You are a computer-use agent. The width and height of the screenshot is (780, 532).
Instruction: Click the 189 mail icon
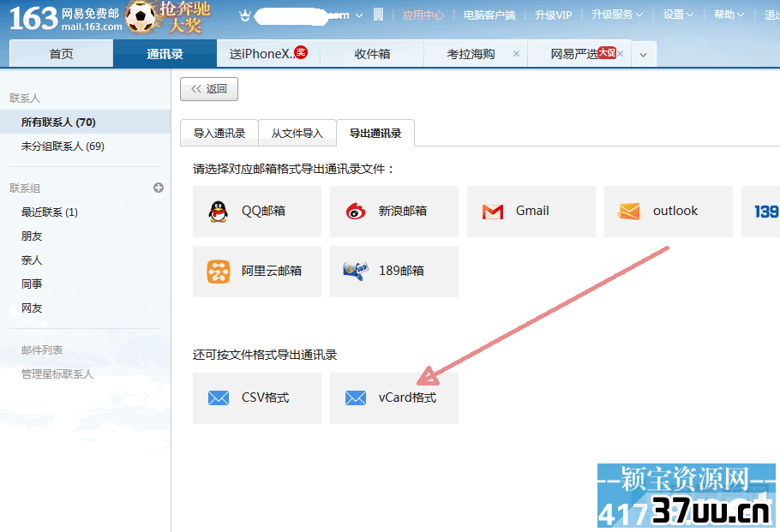click(356, 271)
